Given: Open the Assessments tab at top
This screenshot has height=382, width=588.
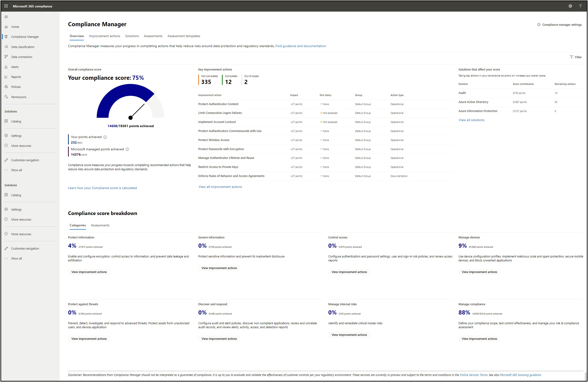Looking at the screenshot, I should click(153, 36).
